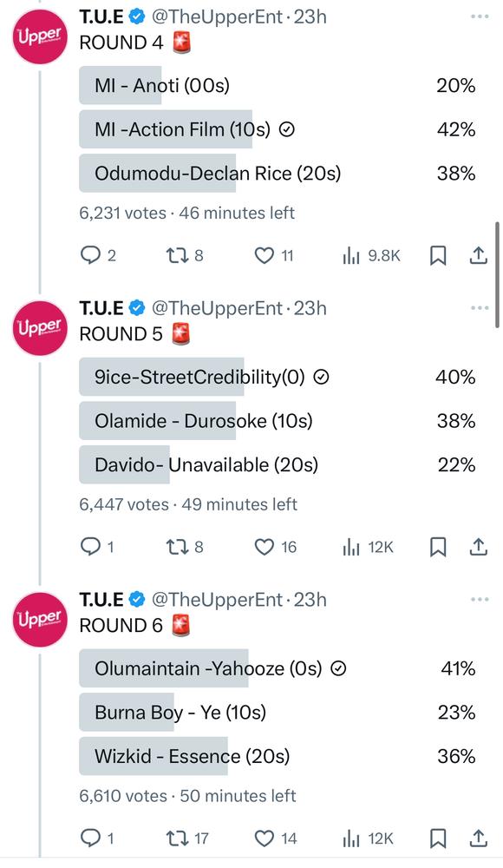Open the Upper avatar on the ROUND 4 post
The height and width of the screenshot is (868, 503).
pos(39,37)
